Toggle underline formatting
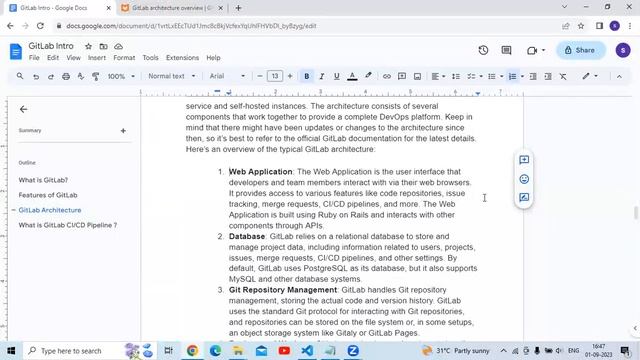 coord(336,76)
